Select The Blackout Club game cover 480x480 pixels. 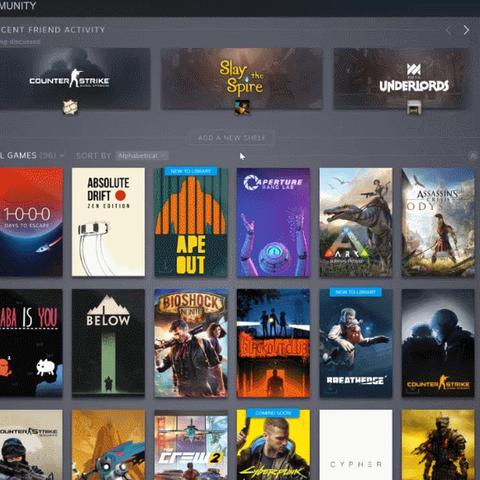click(x=273, y=343)
